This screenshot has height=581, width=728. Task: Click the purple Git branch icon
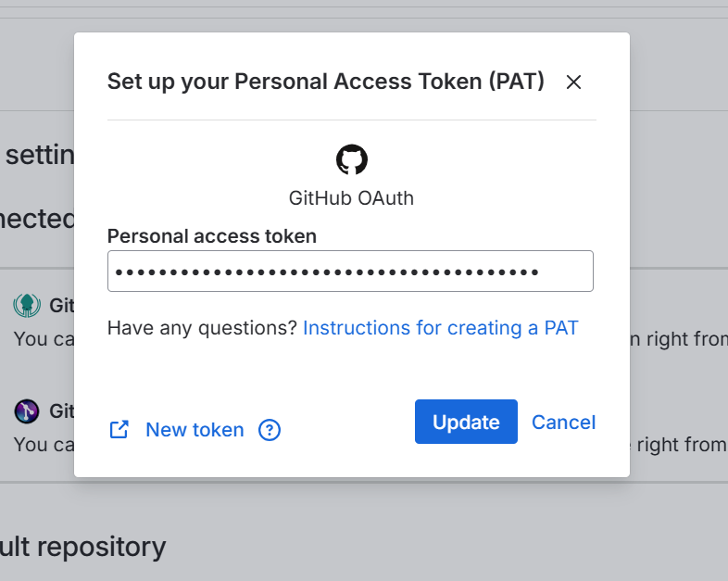(x=27, y=410)
